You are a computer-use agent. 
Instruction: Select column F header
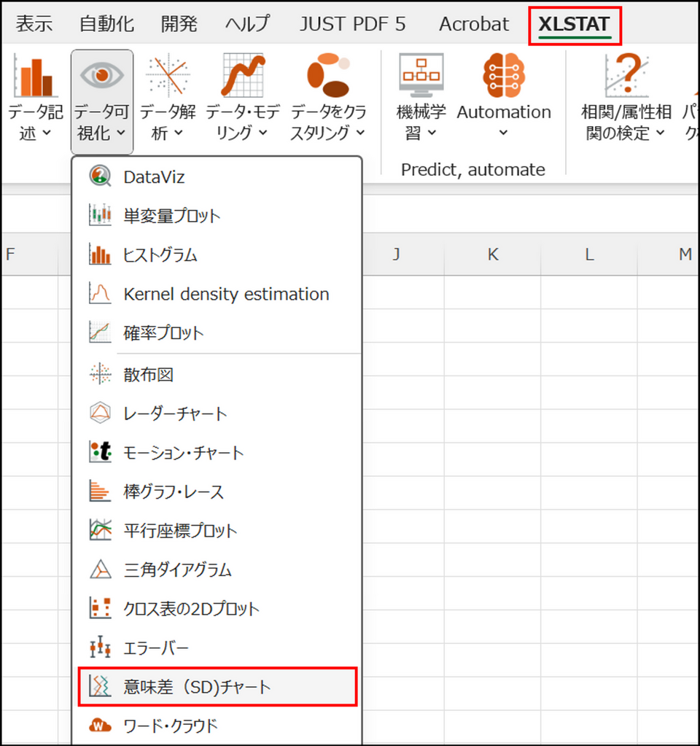click(x=29, y=254)
